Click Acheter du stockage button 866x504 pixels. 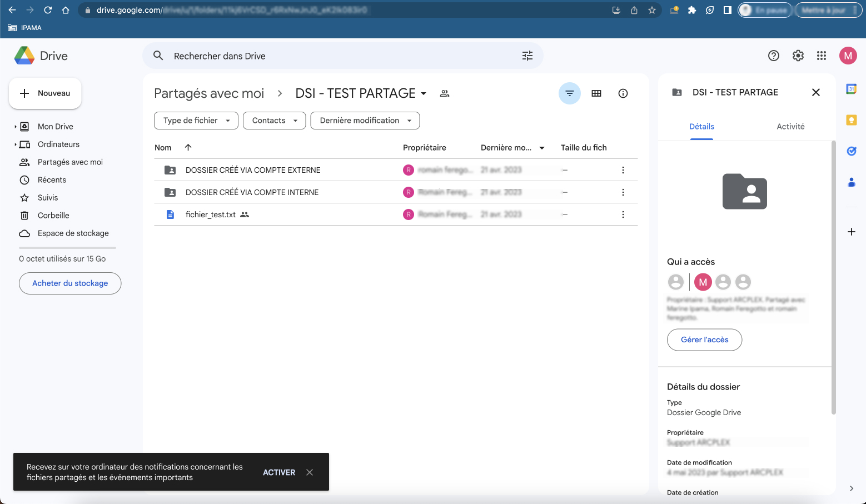[70, 283]
